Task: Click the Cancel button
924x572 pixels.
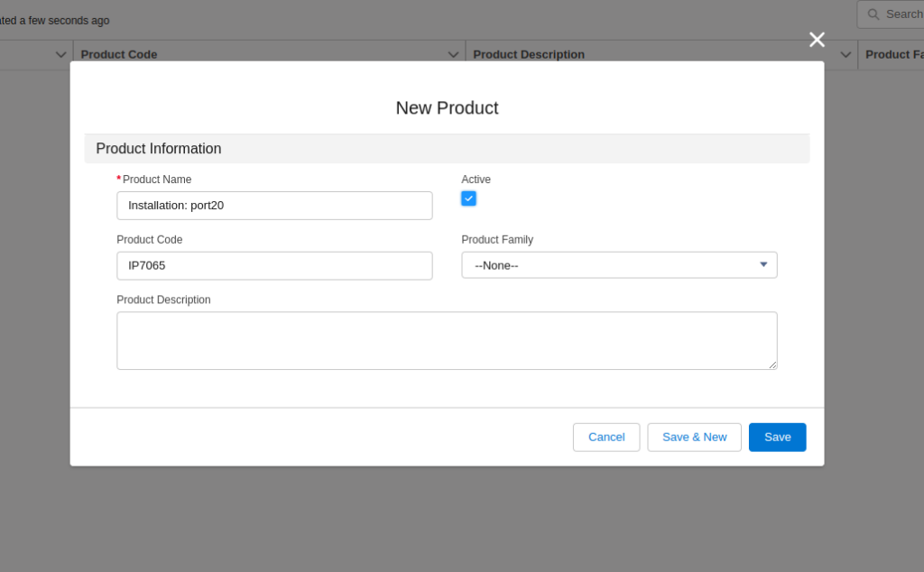Action: click(606, 437)
